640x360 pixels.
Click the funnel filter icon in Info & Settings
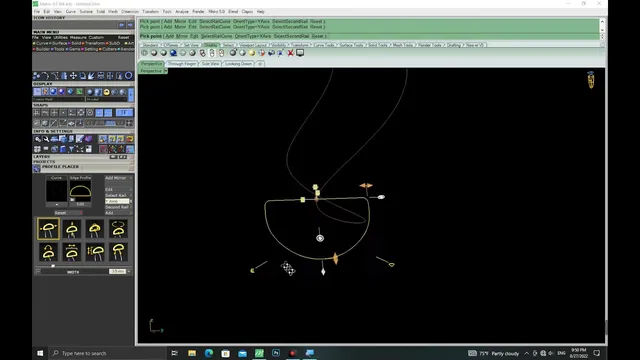coord(71,149)
